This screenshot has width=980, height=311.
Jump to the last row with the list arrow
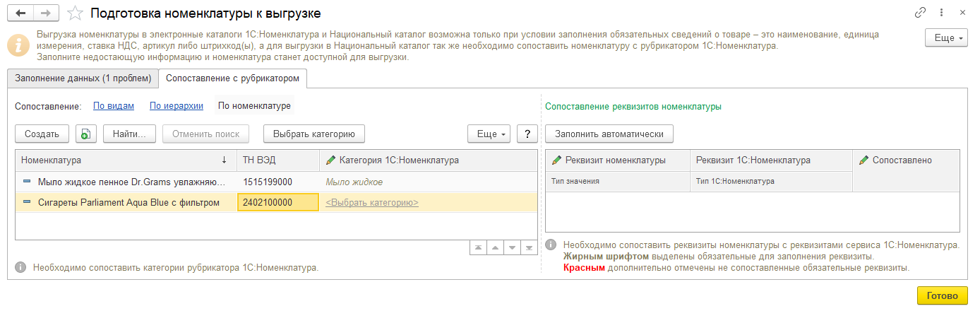(530, 247)
